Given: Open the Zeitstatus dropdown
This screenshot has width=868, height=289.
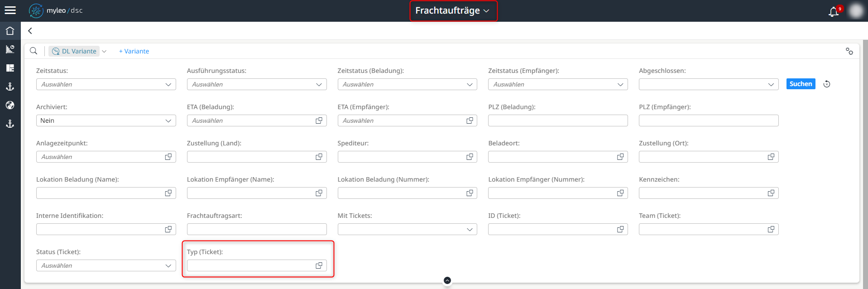Looking at the screenshot, I should tap(106, 84).
